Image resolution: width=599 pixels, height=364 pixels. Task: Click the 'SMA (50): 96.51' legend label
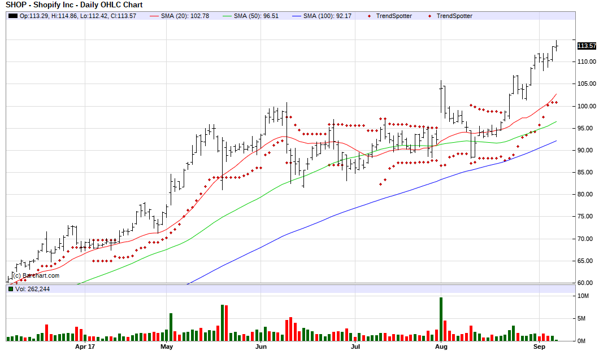click(x=256, y=16)
